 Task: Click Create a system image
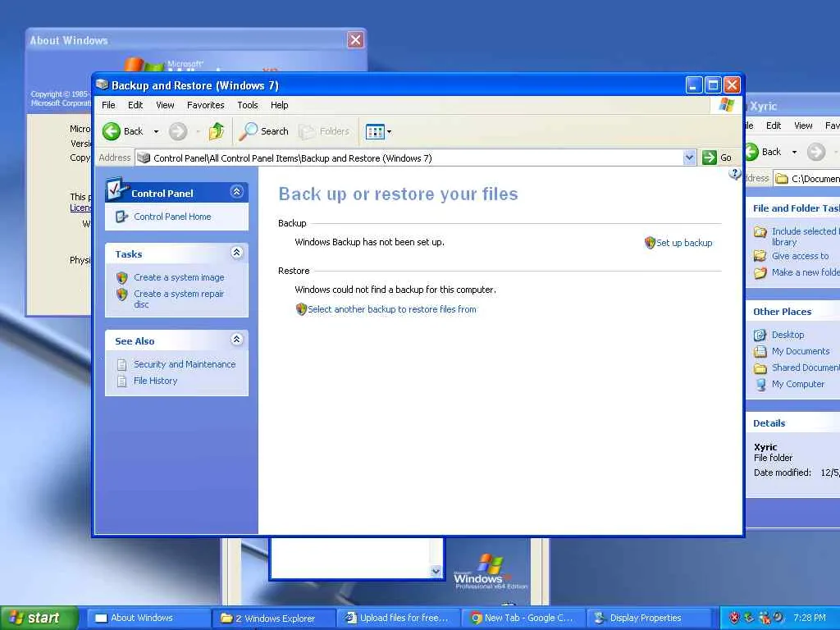(179, 277)
